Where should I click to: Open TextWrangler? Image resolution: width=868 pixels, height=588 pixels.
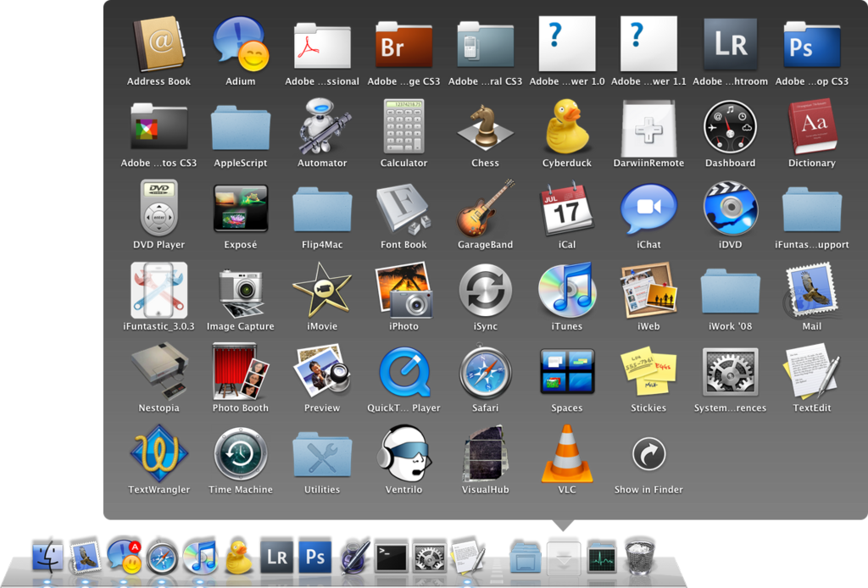click(159, 453)
